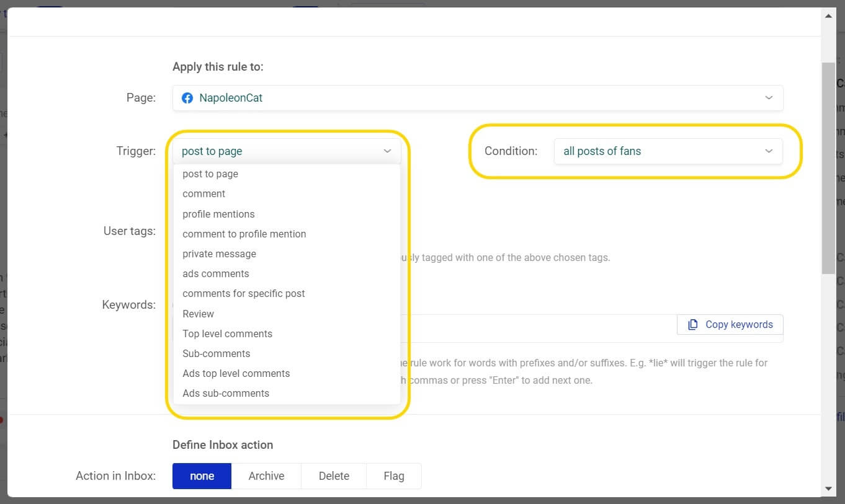Click the Copy keywords button
Screen dimensions: 845x504
click(x=730, y=324)
